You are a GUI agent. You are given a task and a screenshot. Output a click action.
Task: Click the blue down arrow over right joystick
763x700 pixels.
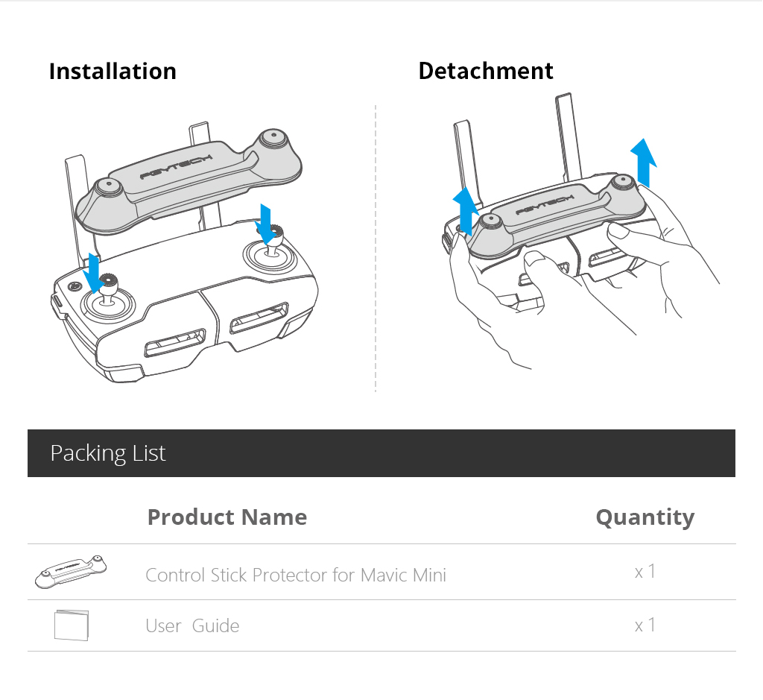[x=266, y=224]
